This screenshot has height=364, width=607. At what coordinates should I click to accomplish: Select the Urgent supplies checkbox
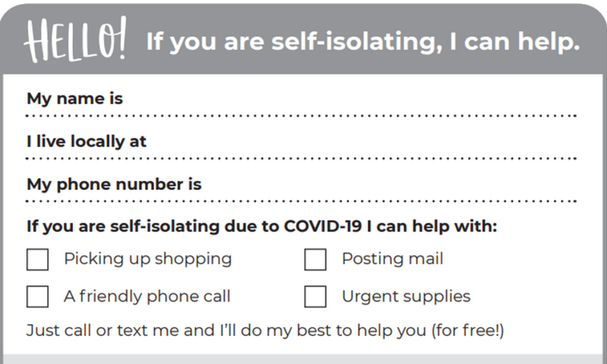[315, 297]
